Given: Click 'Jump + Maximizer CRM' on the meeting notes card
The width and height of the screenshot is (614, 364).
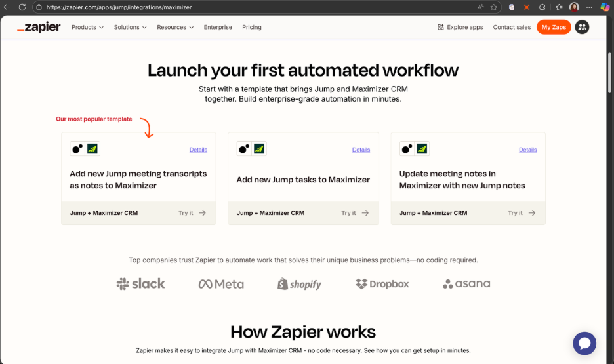Looking at the screenshot, I should 434,213.
